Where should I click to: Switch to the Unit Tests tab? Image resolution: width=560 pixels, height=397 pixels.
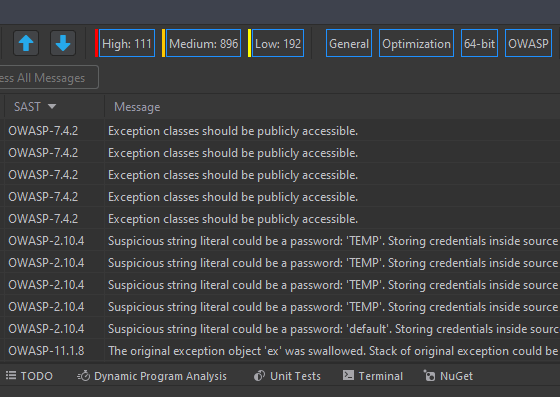pyautogui.click(x=287, y=376)
